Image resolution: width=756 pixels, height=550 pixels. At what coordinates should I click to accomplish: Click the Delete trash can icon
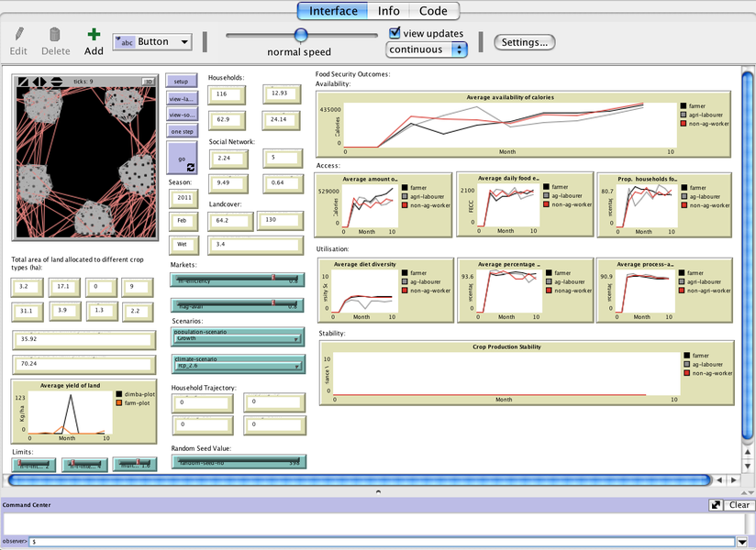[x=55, y=35]
